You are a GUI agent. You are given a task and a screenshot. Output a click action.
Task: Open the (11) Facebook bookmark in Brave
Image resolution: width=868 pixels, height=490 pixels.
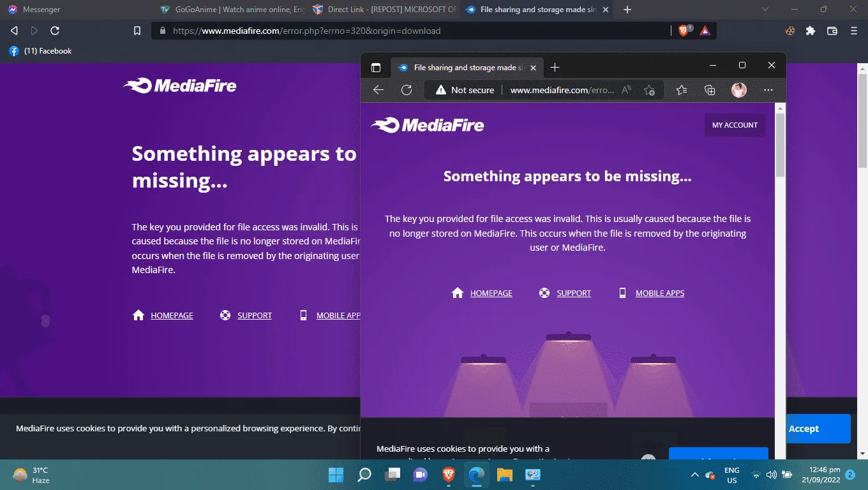point(40,51)
